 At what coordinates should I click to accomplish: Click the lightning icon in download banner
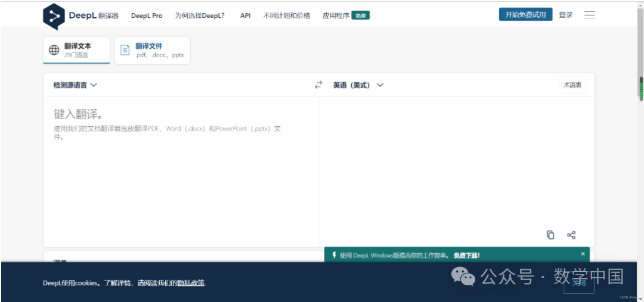(335, 255)
